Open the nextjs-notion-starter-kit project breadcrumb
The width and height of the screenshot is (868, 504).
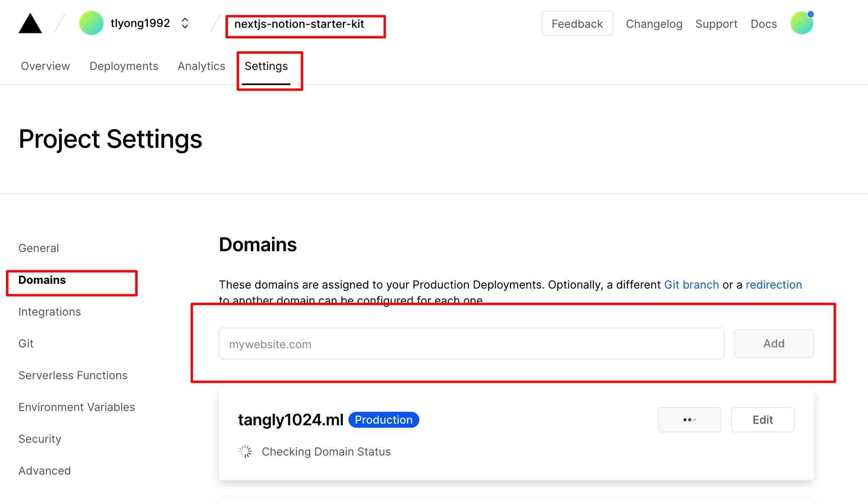coord(299,24)
